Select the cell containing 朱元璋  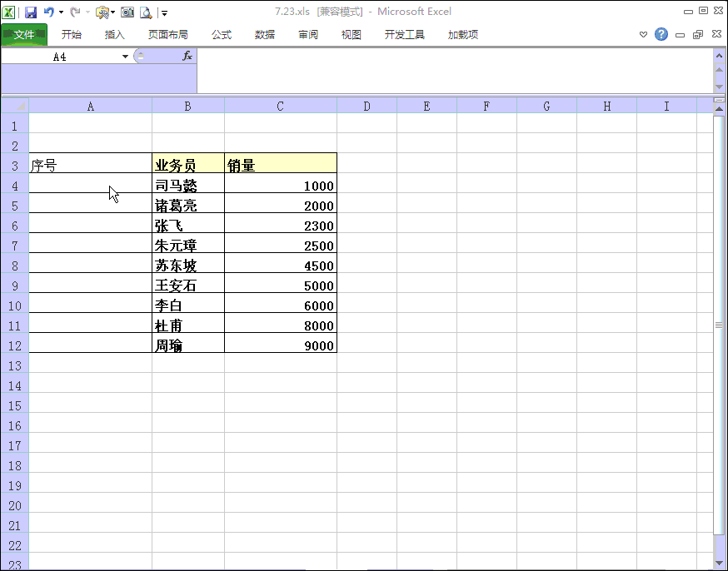coord(188,243)
